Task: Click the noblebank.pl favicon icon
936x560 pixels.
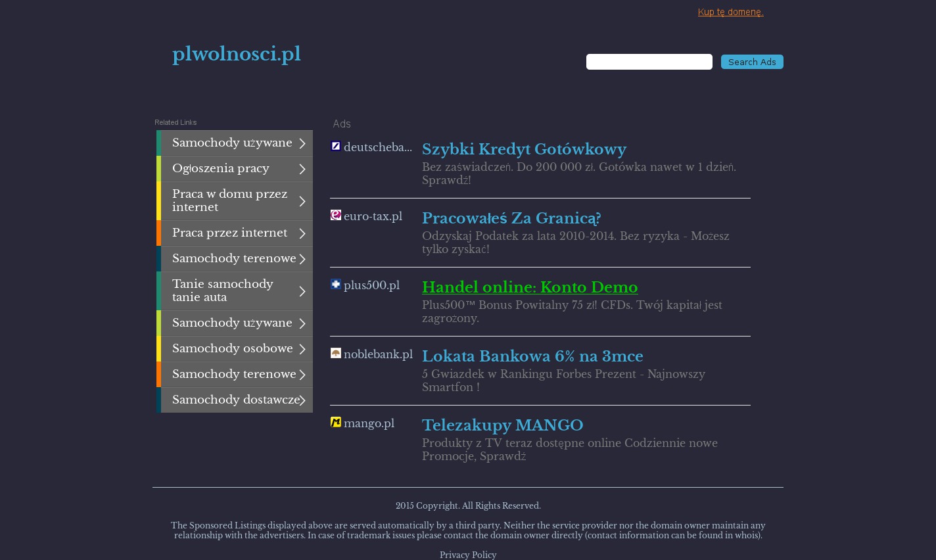Action: [x=335, y=353]
